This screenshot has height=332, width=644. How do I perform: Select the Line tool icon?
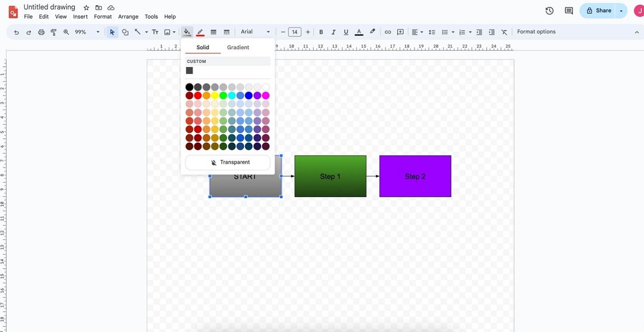(138, 32)
